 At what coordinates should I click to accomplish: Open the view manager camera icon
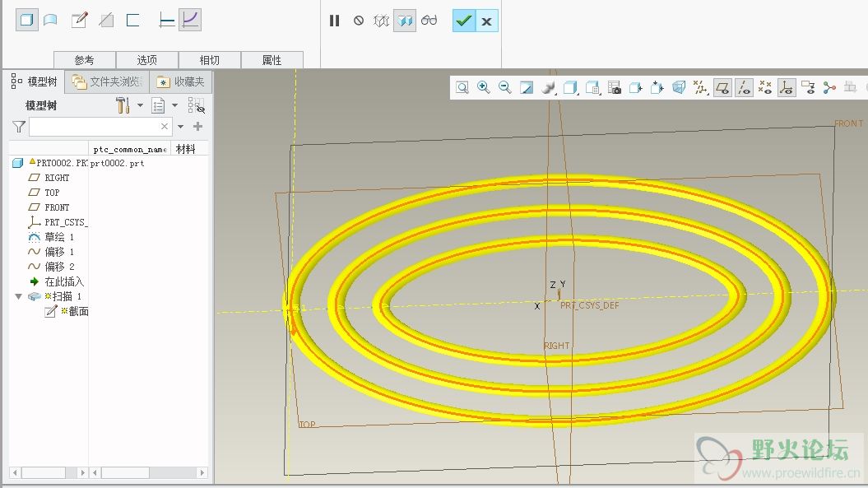(615, 87)
